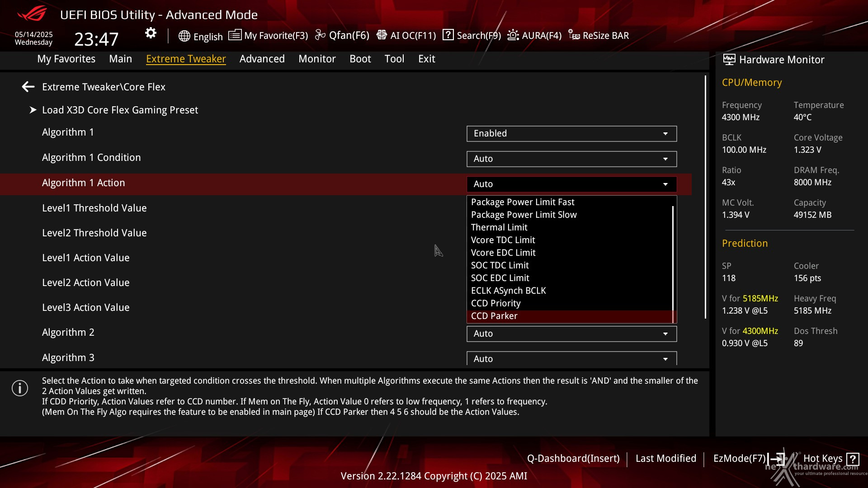Open the Tool tab
Viewport: 868px width, 488px height.
[x=394, y=59]
